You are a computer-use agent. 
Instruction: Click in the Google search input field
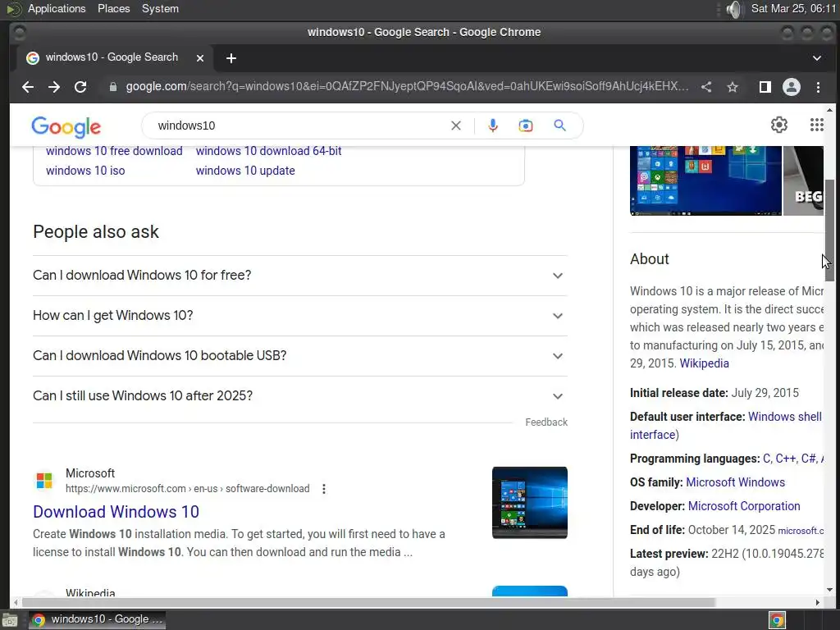coord(300,126)
